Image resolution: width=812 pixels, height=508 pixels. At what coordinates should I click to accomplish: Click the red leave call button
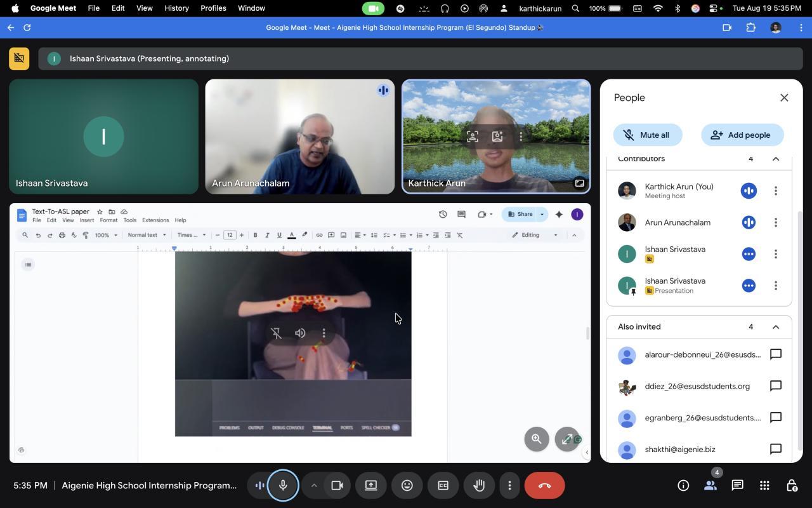pyautogui.click(x=544, y=486)
